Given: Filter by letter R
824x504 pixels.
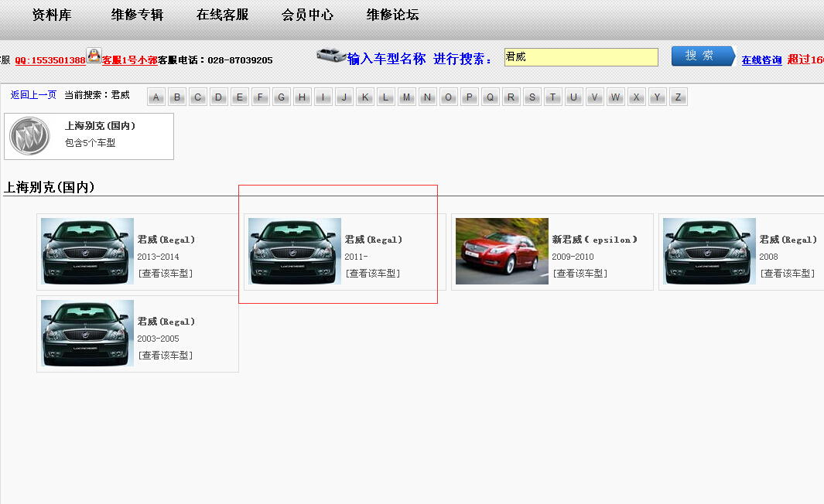Looking at the screenshot, I should pyautogui.click(x=511, y=97).
